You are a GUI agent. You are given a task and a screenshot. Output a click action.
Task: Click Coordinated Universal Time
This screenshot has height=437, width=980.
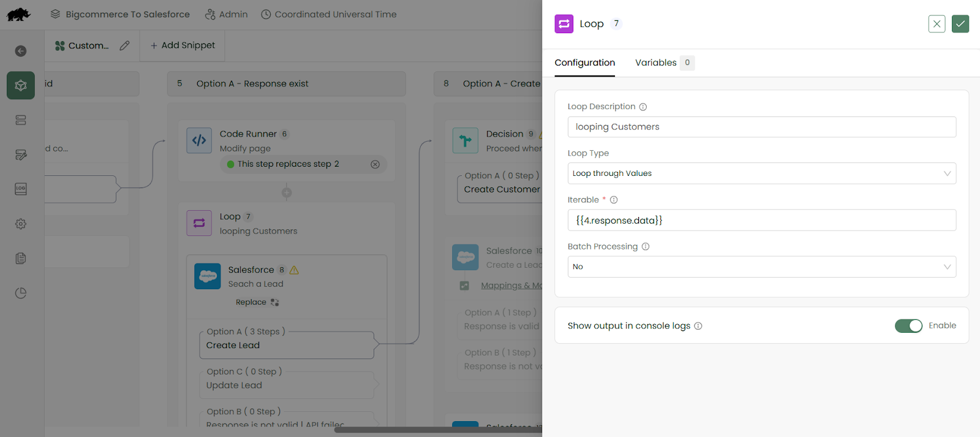[x=329, y=14]
